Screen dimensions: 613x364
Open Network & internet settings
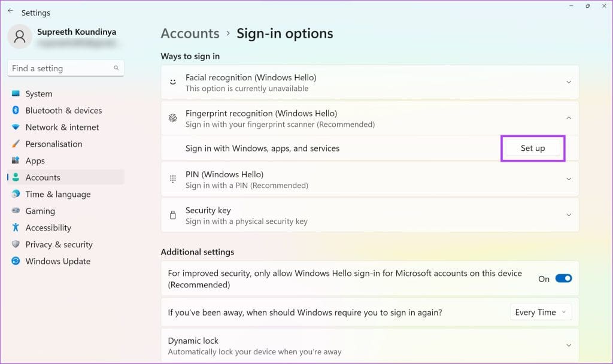[x=63, y=127]
